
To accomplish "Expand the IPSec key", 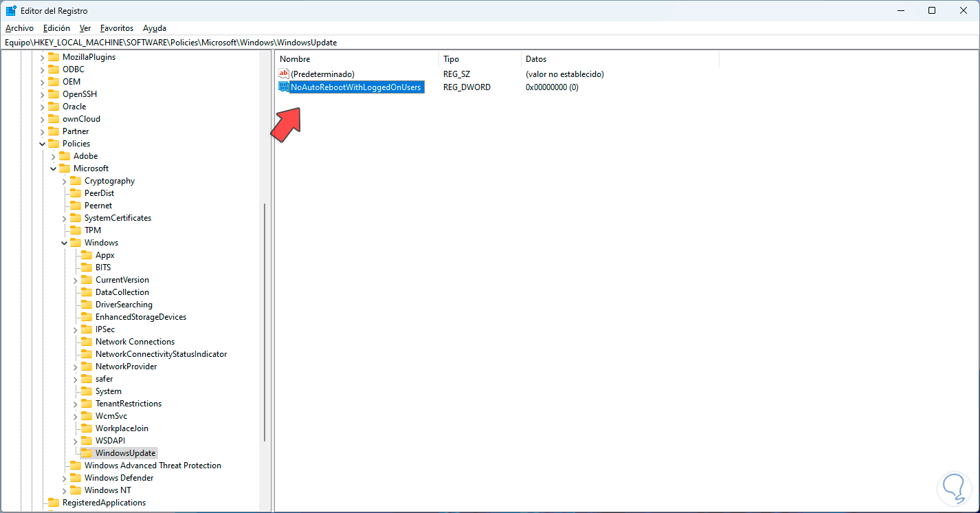I will pos(76,329).
